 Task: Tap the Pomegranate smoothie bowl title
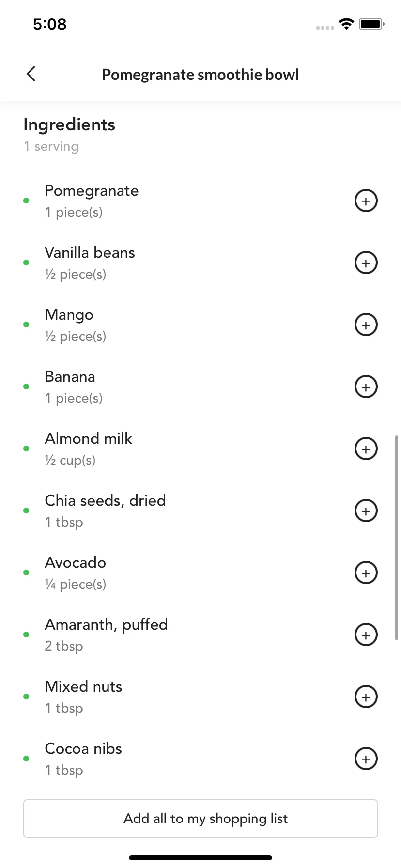pos(200,75)
